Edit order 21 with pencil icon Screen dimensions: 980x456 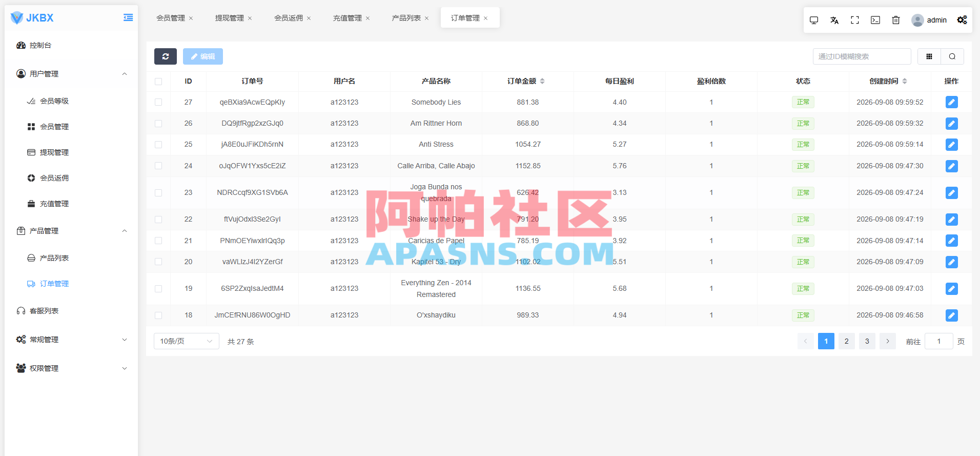[952, 241]
